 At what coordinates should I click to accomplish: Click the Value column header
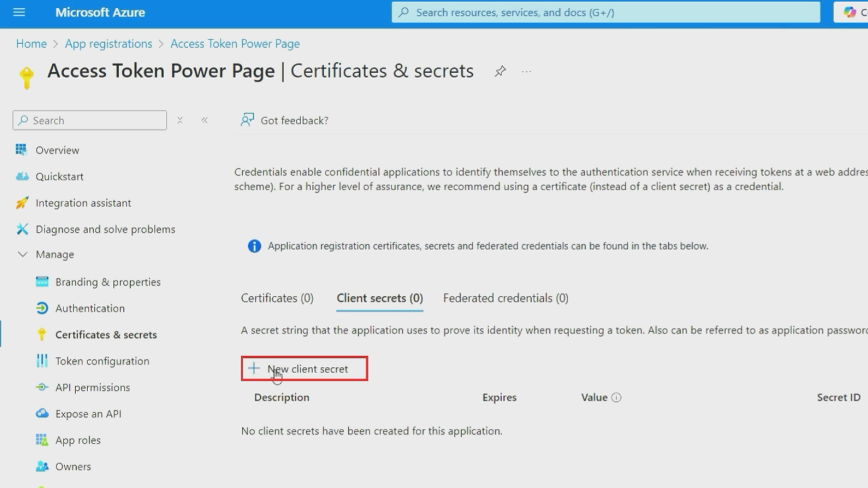[x=595, y=398]
